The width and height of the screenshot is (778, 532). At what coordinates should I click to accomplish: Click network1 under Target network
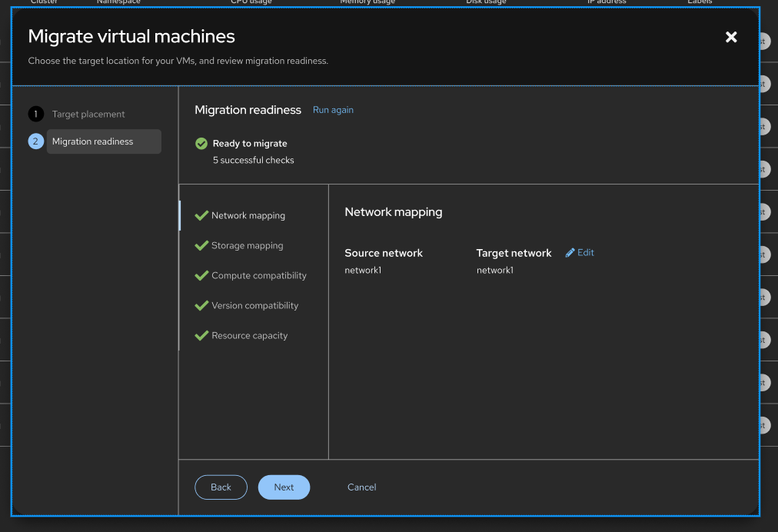(494, 271)
